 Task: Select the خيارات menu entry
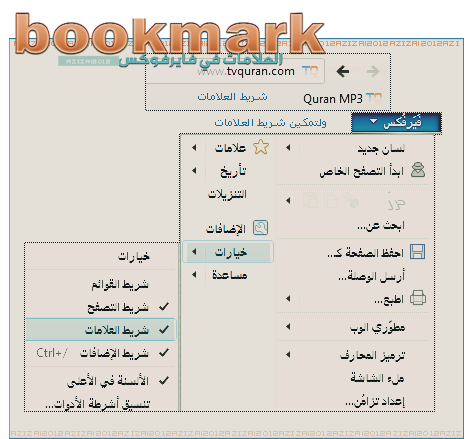tap(228, 252)
